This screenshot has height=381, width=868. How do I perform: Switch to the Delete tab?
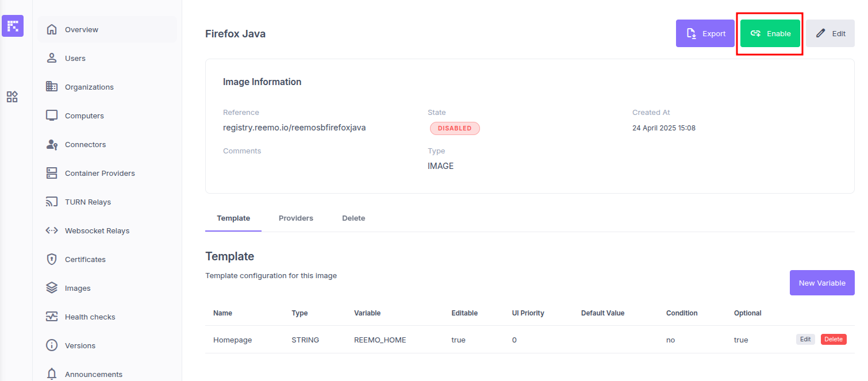(354, 218)
